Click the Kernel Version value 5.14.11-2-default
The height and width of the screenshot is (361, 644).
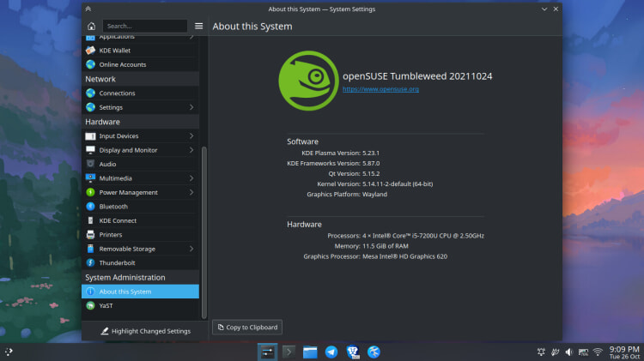coord(398,184)
